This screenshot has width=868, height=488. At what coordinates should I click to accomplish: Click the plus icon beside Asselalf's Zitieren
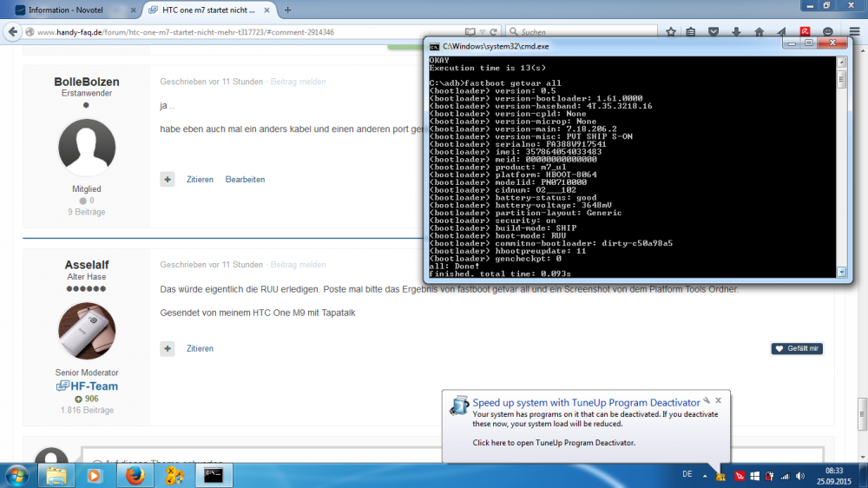(x=168, y=348)
